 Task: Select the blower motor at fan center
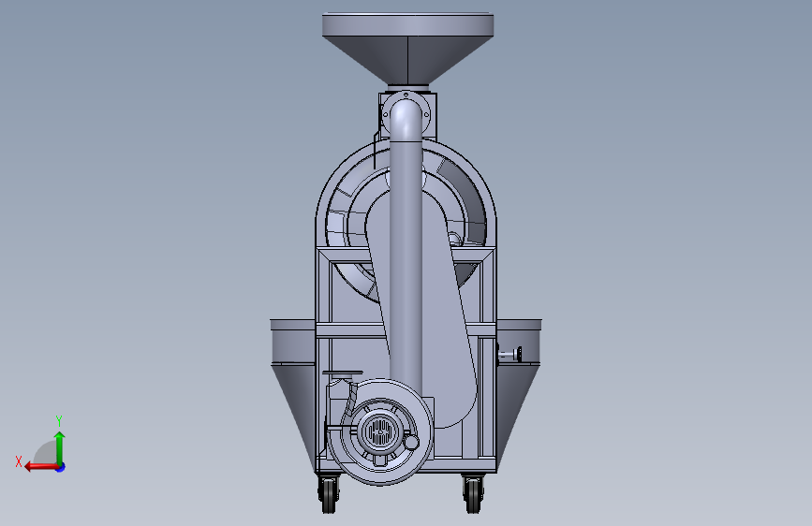pos(380,431)
